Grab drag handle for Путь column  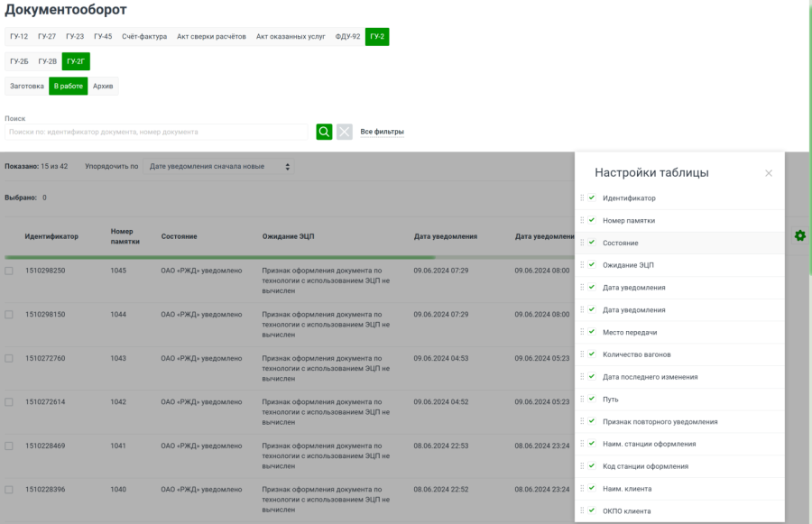point(582,399)
